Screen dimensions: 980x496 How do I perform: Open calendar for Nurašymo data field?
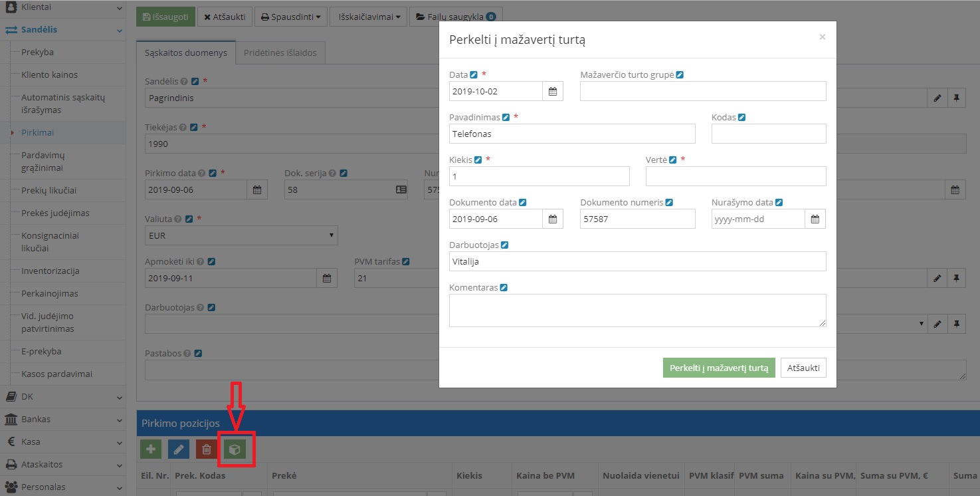[815, 219]
